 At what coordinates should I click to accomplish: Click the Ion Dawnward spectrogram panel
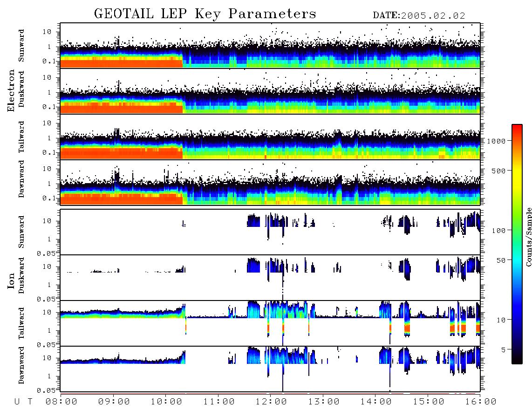[x=270, y=369]
